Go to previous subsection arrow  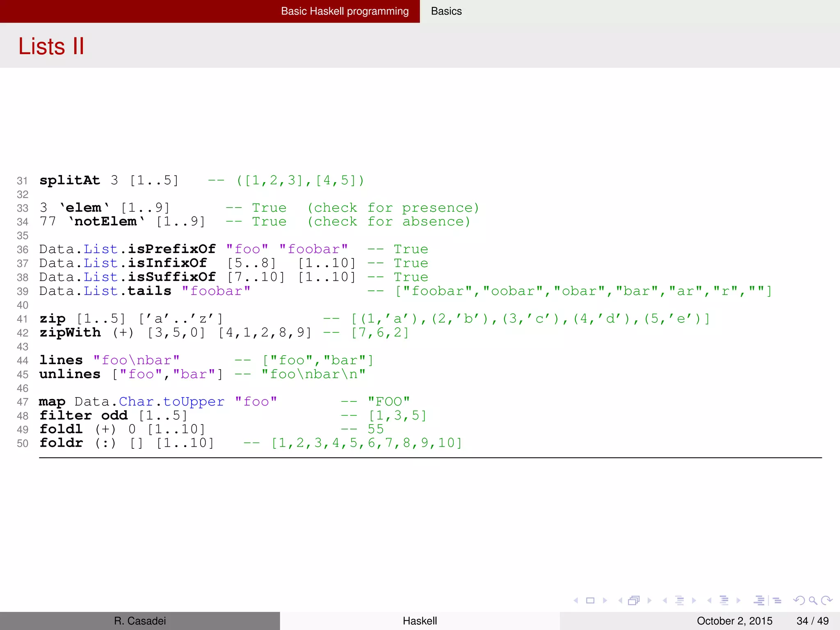[664, 600]
